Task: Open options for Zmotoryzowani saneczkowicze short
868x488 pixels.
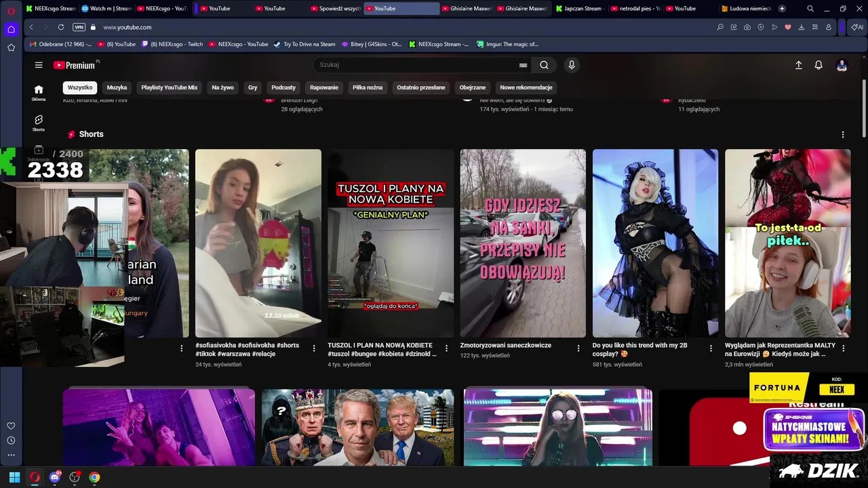Action: [578, 348]
